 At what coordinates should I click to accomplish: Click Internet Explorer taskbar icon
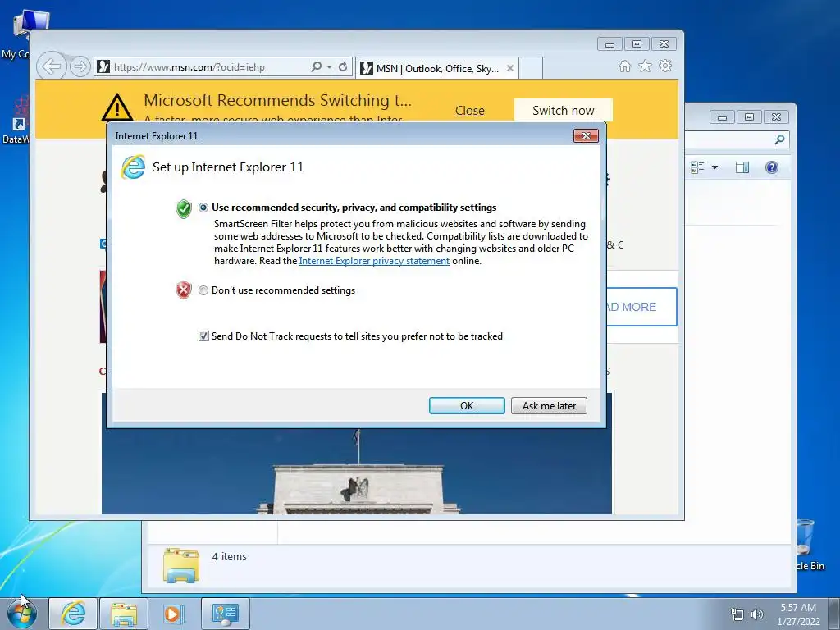pos(73,614)
